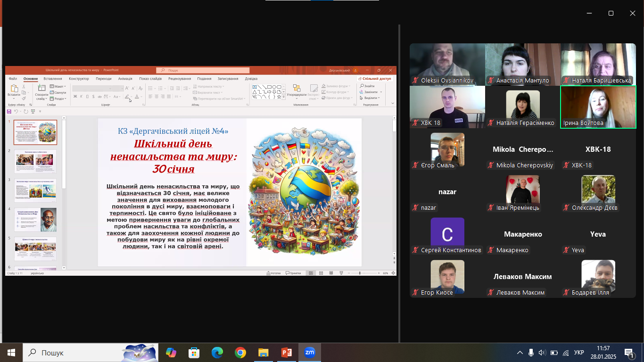644x362 pixels.
Task: Toggle Bold (Ж) formatting
Action: coord(75,97)
